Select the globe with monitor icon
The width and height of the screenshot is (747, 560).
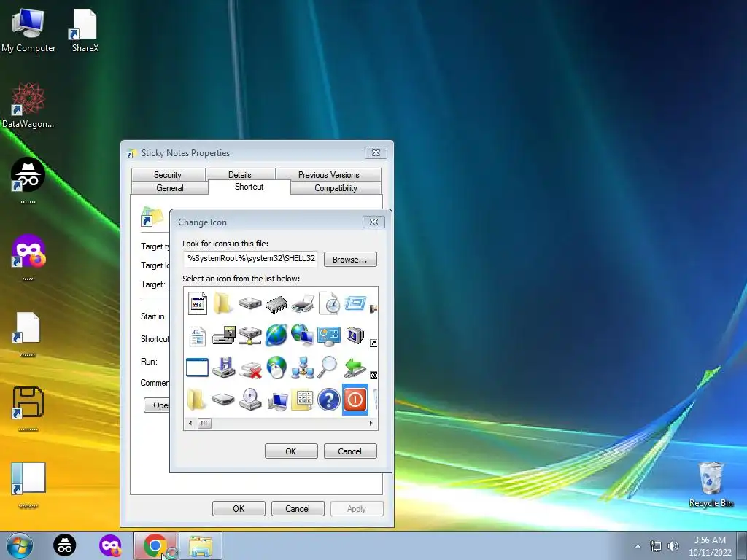(x=302, y=335)
